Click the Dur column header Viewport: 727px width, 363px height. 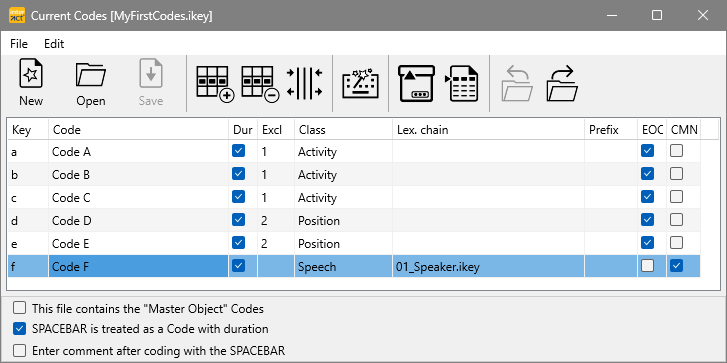click(x=243, y=130)
